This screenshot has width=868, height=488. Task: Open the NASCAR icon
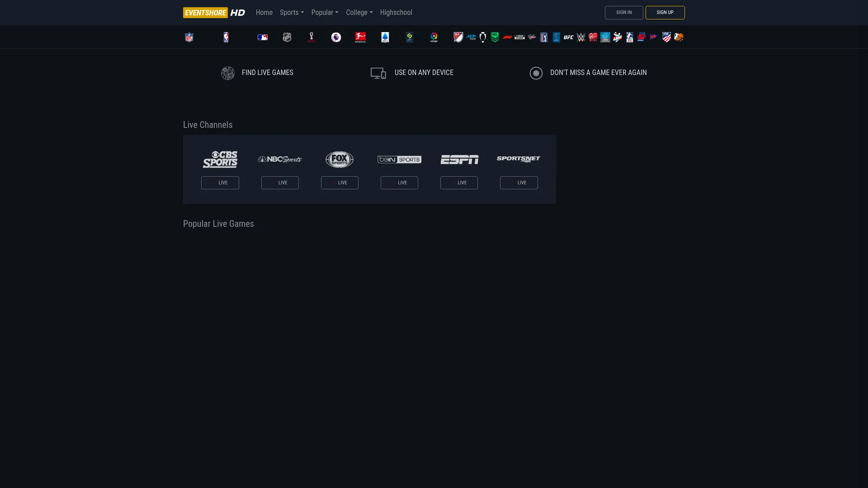click(519, 37)
